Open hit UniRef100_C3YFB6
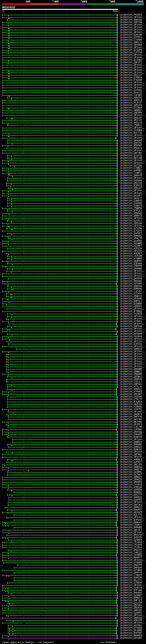This screenshot has height=644, width=146. pyautogui.click(x=131, y=40)
